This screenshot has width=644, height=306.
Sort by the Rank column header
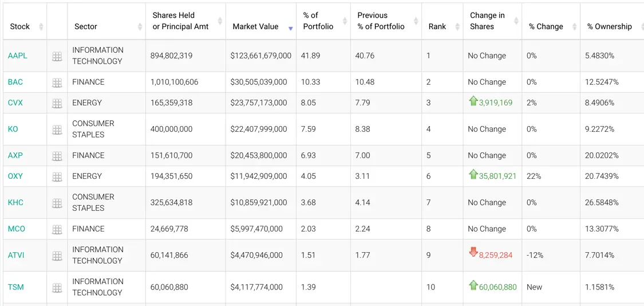pos(437,26)
